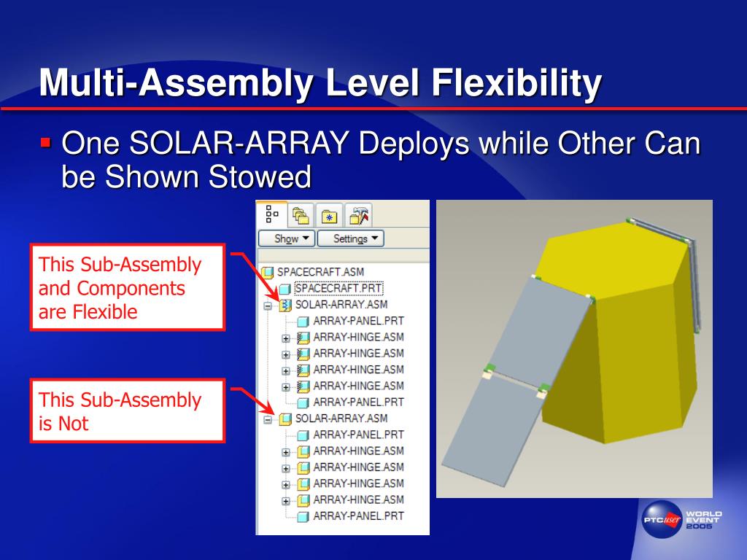Click first non-flexible ARRAY-HINGE.ASM icon
Viewport: 747px width, 560px height.
[x=303, y=451]
